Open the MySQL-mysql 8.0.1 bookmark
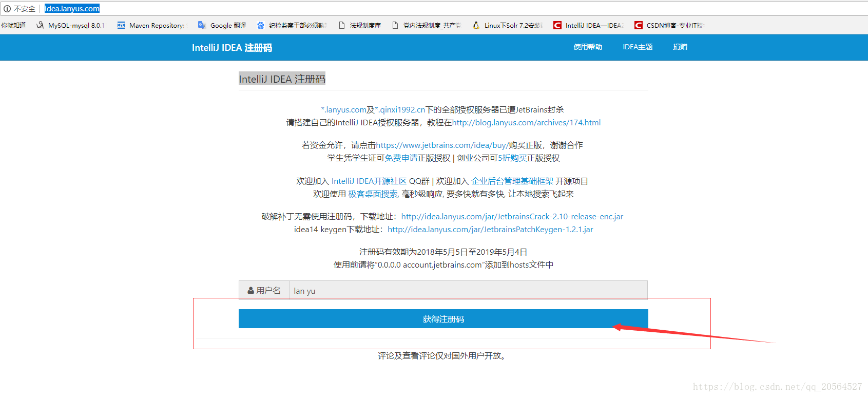 (70, 25)
